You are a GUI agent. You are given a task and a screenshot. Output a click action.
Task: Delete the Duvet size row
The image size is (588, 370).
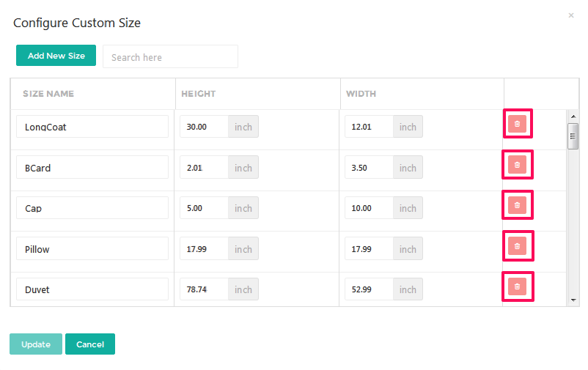click(x=517, y=286)
